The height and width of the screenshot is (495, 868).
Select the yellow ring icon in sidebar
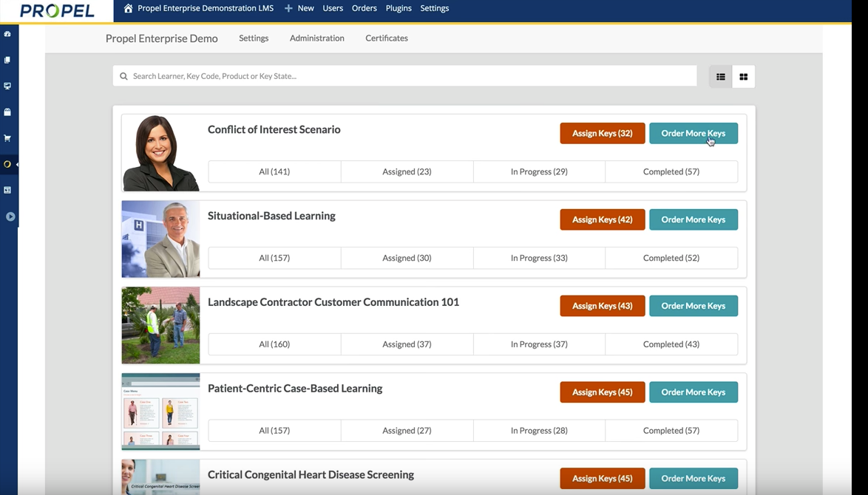7,164
